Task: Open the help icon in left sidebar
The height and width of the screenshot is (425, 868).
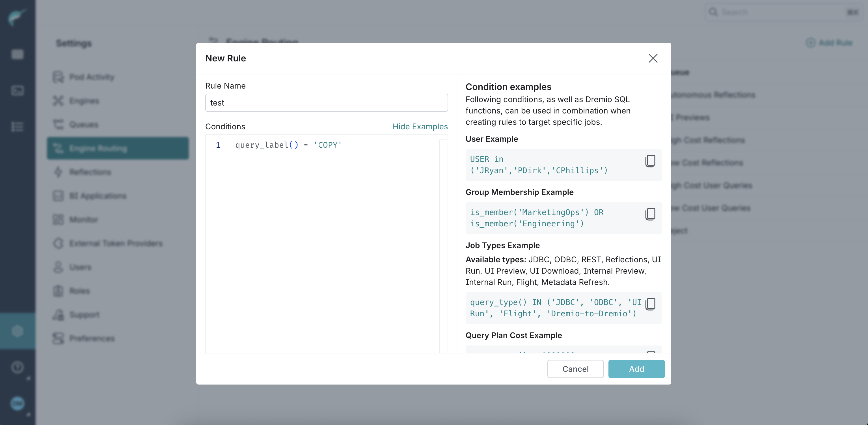Action: coord(17,367)
